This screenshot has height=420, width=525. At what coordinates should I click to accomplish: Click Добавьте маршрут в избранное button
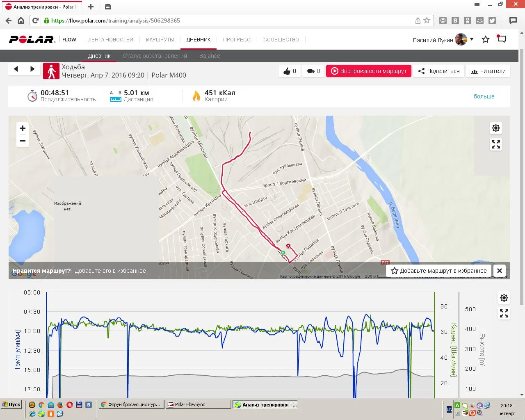[x=439, y=271]
